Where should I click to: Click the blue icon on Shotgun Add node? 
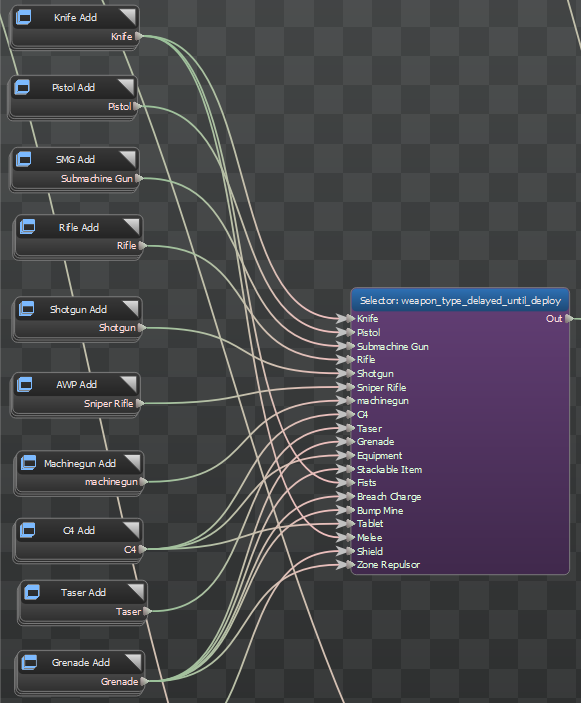point(26,309)
